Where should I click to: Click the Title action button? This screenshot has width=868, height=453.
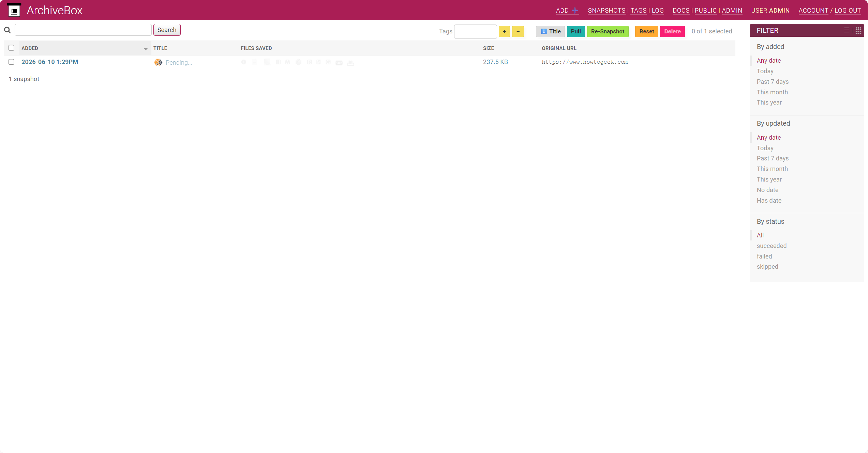pyautogui.click(x=550, y=31)
